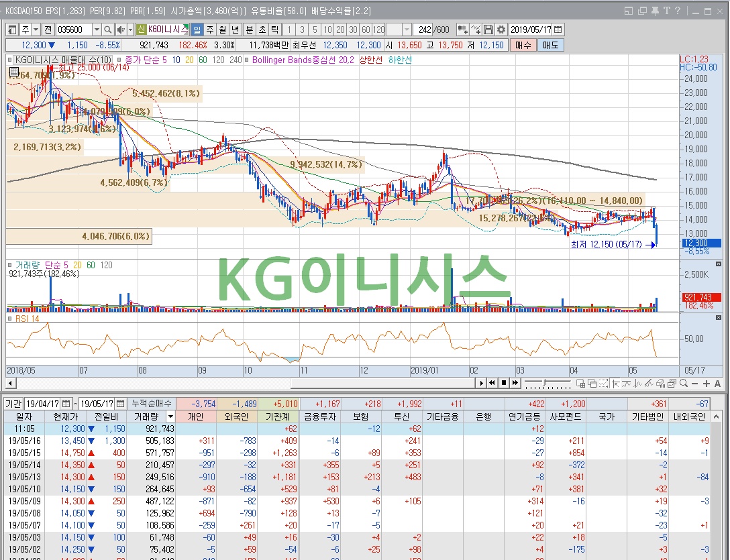Click the panel layout icon left of 주 selector
This screenshot has height=560, width=730.
(x=12, y=30)
